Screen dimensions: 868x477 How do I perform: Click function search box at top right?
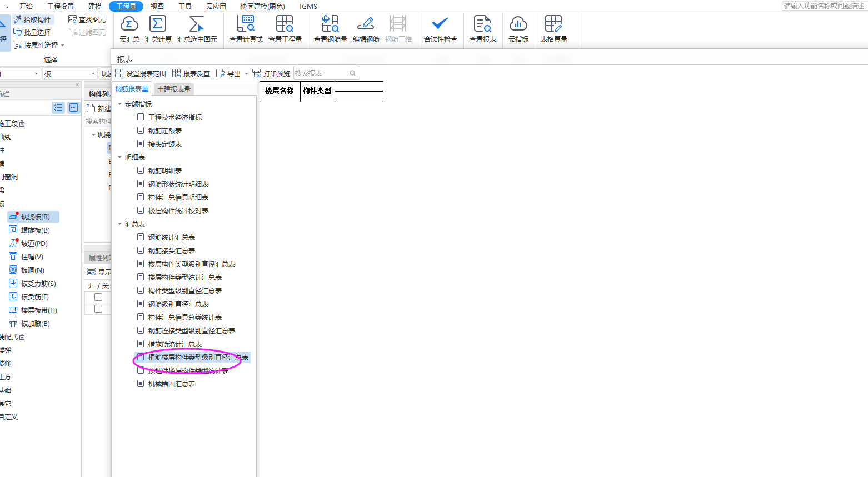tap(824, 6)
